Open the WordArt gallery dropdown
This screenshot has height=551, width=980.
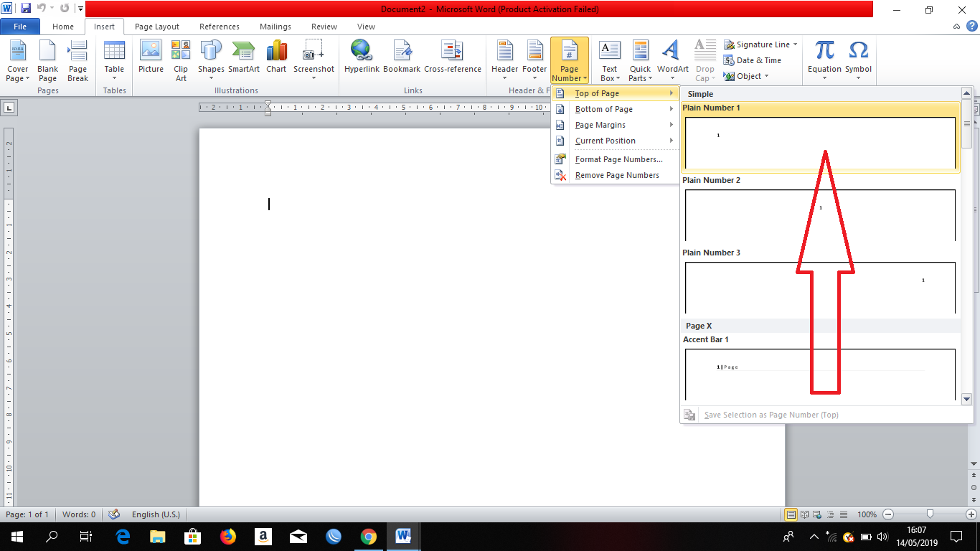[672, 60]
